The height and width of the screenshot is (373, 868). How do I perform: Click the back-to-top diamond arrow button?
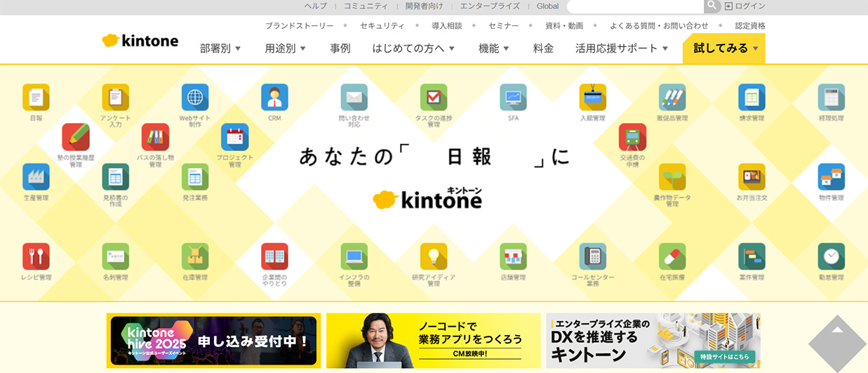tap(838, 344)
